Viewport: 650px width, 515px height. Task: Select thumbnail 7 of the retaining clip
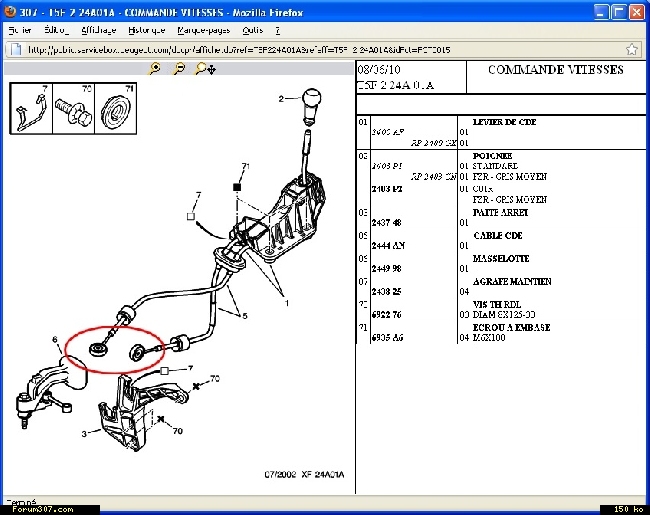click(31, 109)
